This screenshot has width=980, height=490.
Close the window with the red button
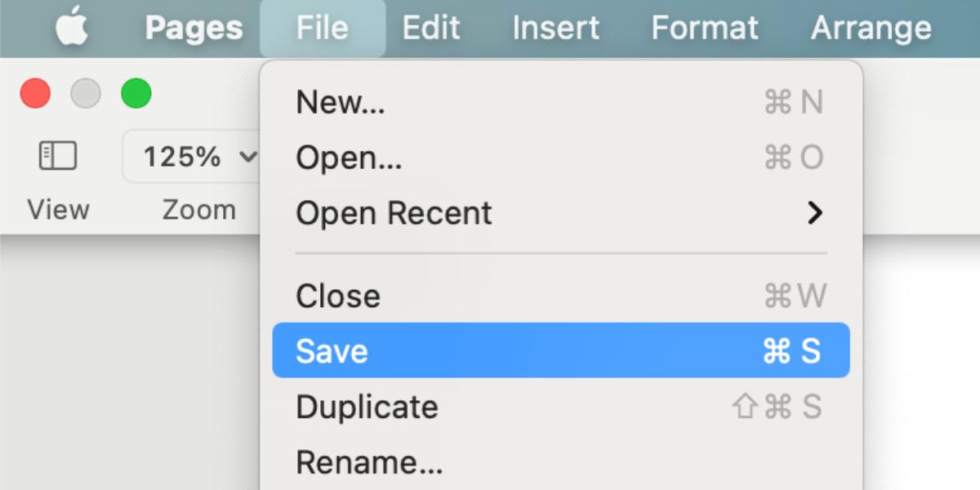(35, 94)
